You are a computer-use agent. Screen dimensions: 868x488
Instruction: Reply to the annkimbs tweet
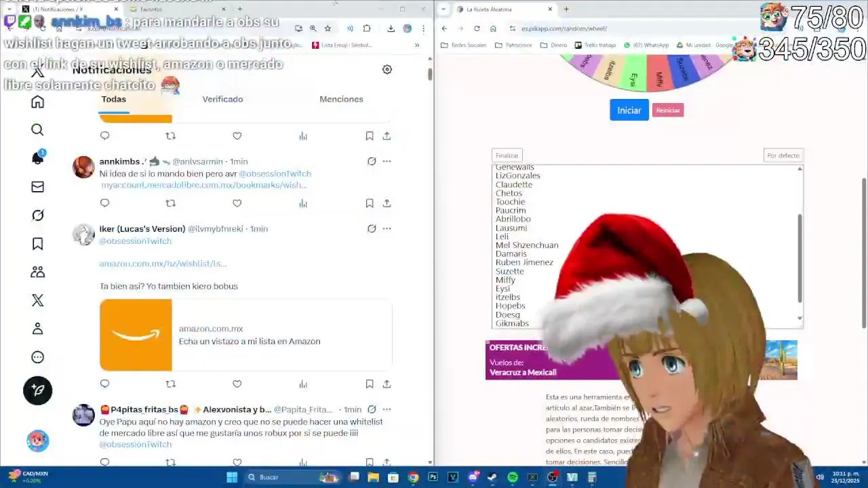click(104, 203)
